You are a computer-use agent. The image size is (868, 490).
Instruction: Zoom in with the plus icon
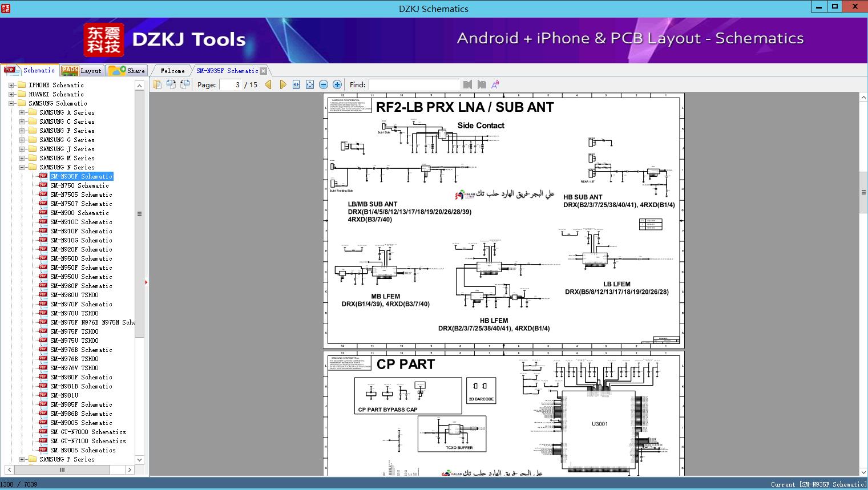coord(337,84)
